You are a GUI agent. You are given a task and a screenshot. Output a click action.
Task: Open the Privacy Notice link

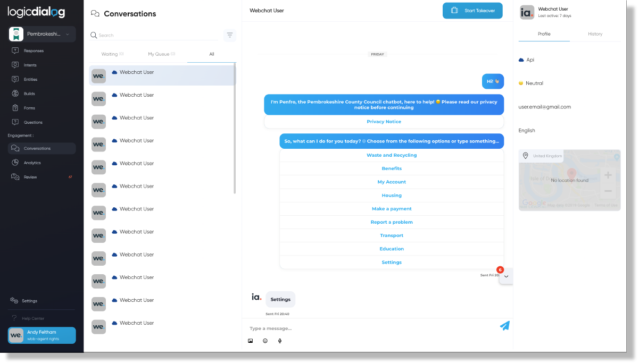click(x=384, y=121)
